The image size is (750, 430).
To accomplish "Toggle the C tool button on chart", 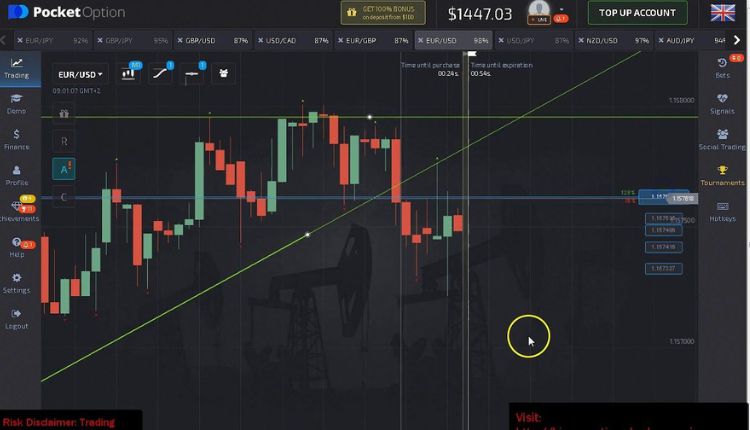I will 64,197.
